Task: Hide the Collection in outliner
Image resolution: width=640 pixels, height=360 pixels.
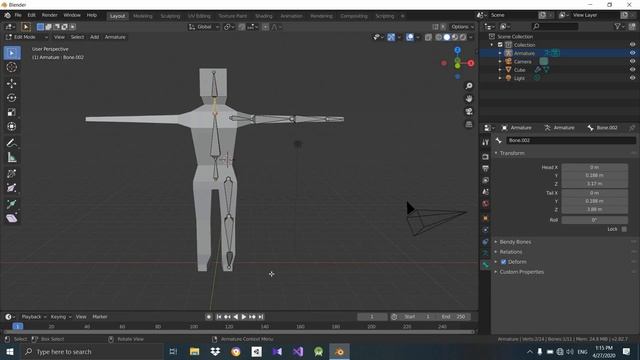Action: pyautogui.click(x=632, y=44)
